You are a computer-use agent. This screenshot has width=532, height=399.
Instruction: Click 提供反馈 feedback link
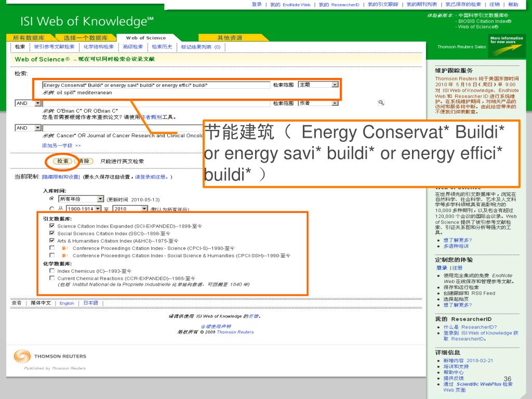[x=453, y=378]
